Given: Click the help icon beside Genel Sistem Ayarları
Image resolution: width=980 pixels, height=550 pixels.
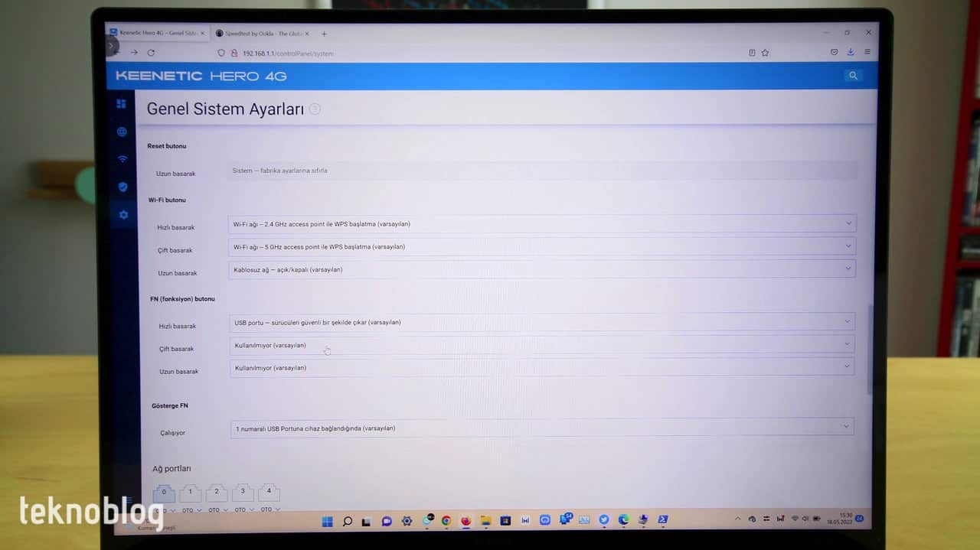Looking at the screenshot, I should (x=315, y=109).
